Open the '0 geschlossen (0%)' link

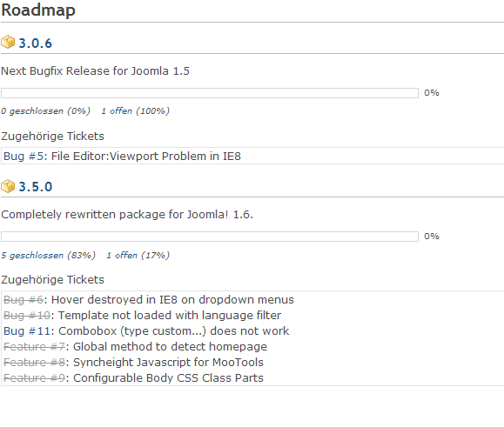pyautogui.click(x=45, y=111)
